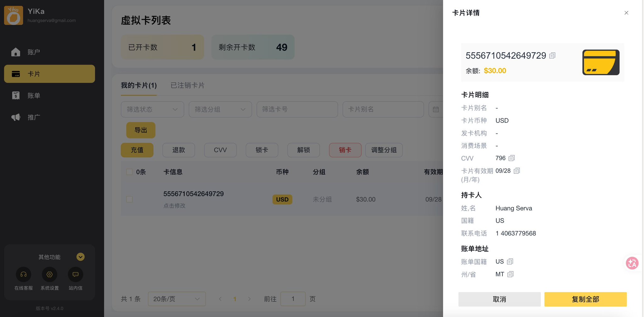Click the yellow card illustration
This screenshot has width=644, height=317.
coord(601,62)
